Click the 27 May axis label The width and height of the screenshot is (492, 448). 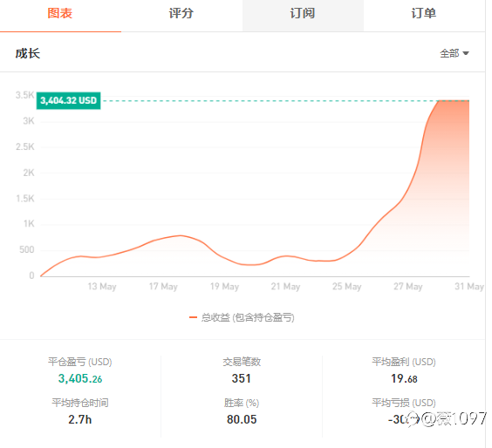pyautogui.click(x=408, y=286)
